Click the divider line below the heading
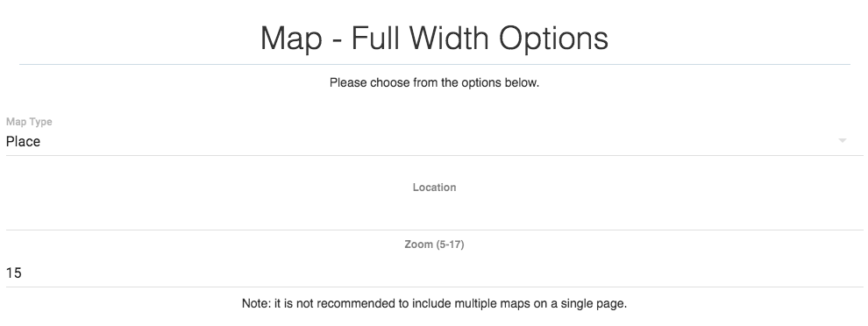This screenshot has width=868, height=326. click(x=434, y=65)
